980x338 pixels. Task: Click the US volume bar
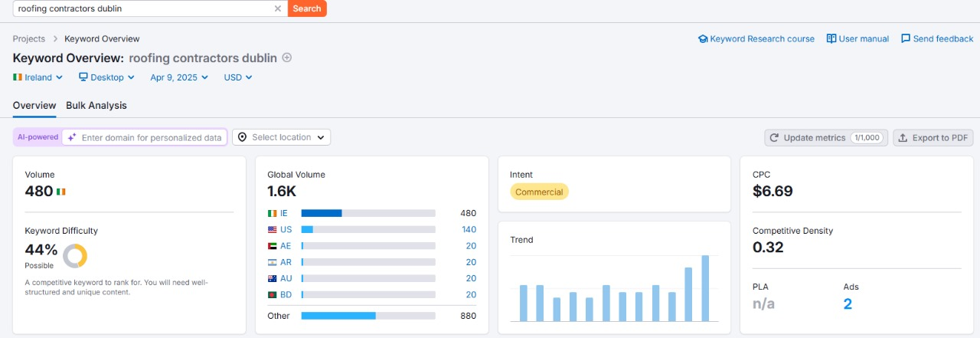(x=368, y=229)
